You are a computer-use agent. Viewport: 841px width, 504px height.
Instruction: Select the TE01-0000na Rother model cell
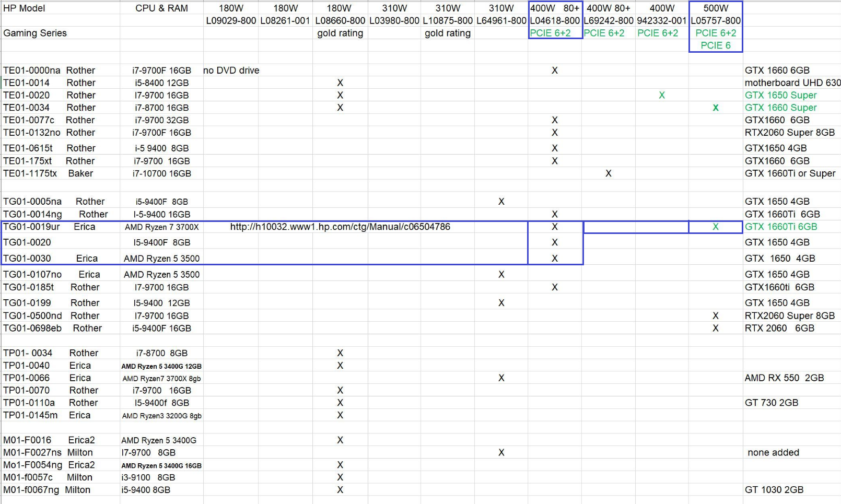[x=49, y=71]
